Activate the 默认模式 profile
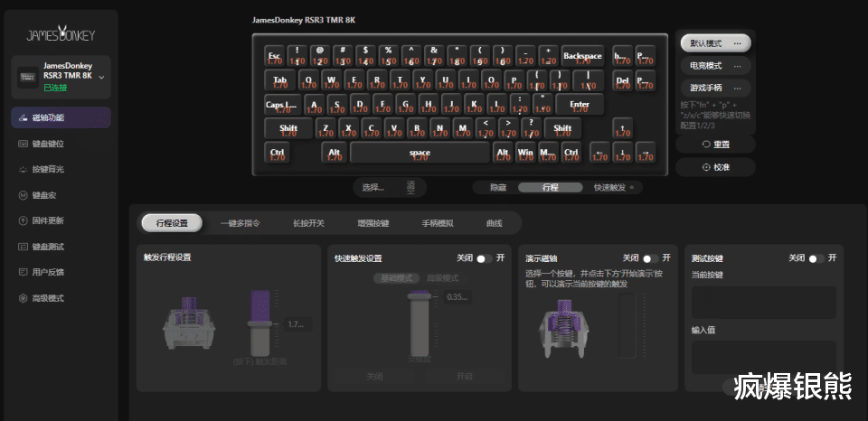The height and width of the screenshot is (421, 868). pyautogui.click(x=706, y=43)
